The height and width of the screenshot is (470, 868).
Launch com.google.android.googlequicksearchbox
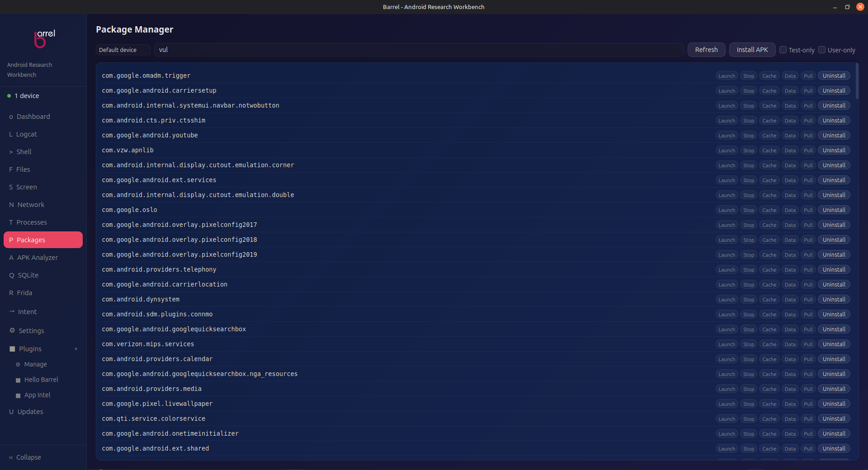[x=726, y=329]
